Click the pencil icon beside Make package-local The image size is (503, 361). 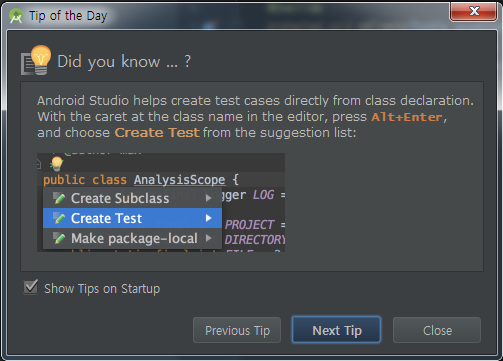[x=59, y=238]
